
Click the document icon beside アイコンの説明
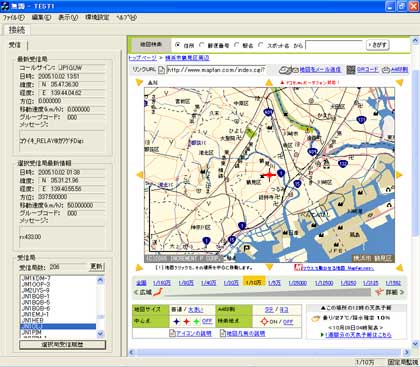[x=172, y=333]
